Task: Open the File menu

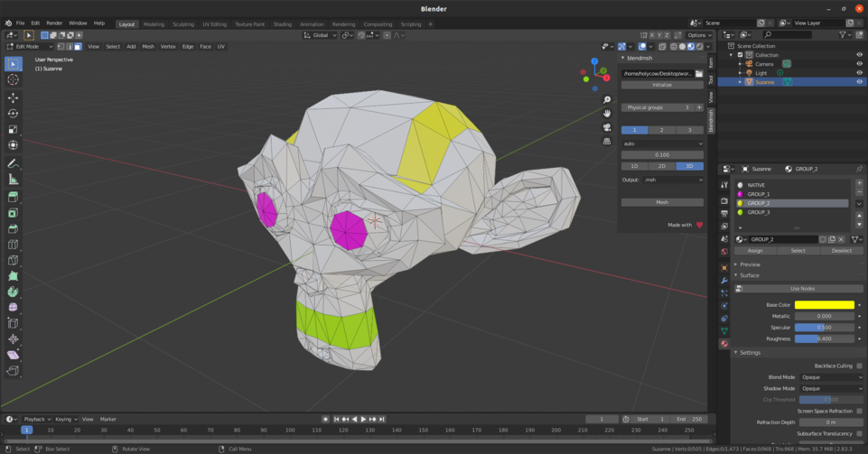Action: click(20, 23)
